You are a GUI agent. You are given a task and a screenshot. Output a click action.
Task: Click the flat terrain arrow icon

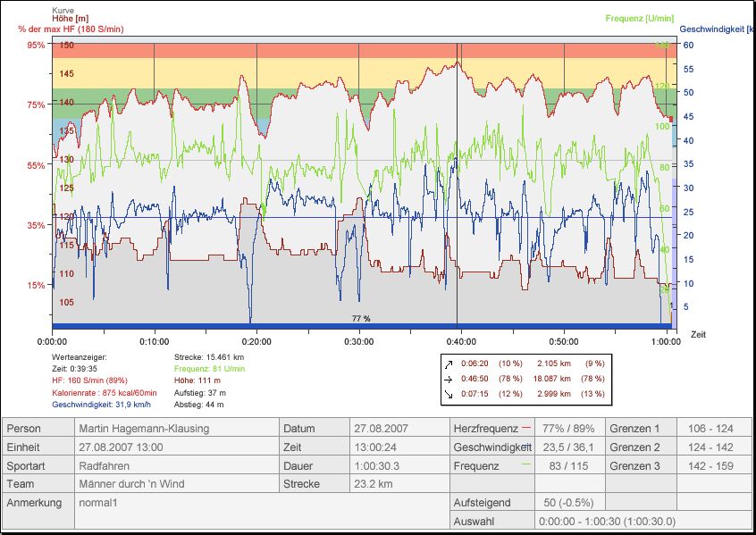(447, 379)
